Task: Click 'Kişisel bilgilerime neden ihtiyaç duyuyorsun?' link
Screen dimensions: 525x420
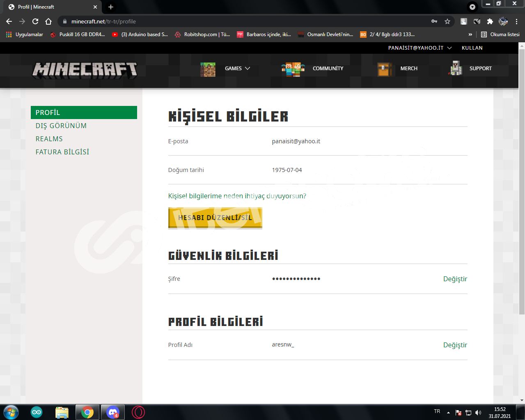Action: click(x=237, y=196)
